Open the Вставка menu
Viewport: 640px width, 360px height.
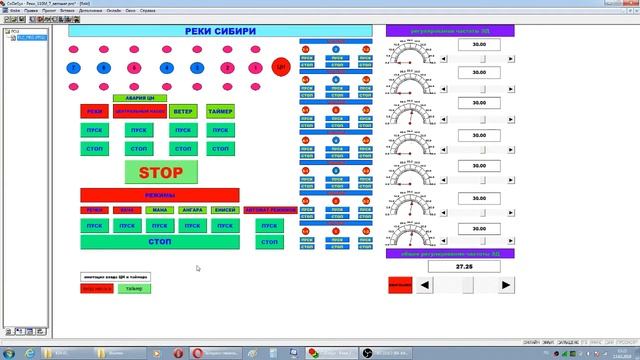67,11
